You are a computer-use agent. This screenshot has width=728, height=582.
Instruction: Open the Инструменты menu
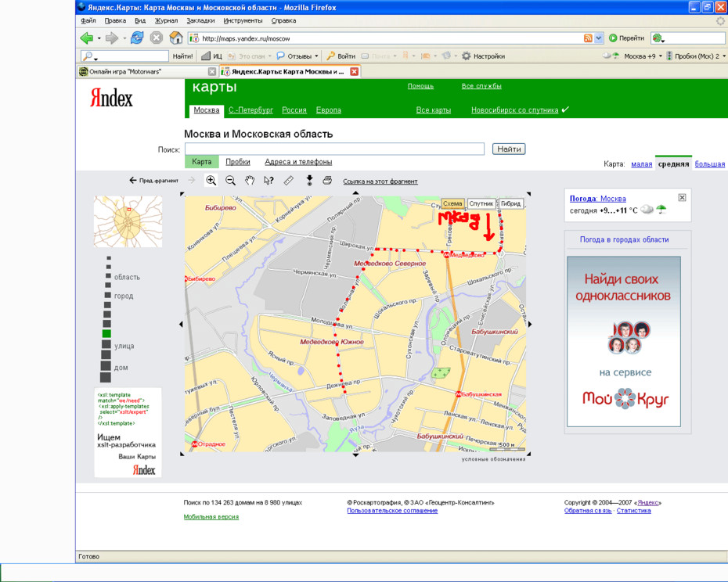click(243, 20)
